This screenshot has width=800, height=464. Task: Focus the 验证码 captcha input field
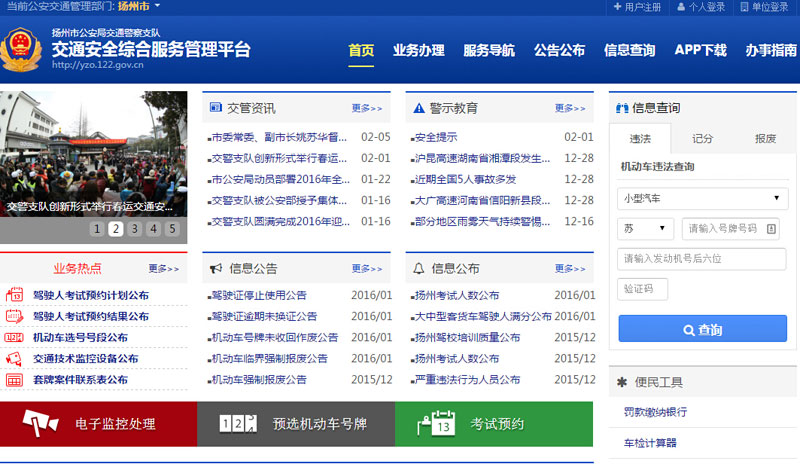[x=642, y=289]
